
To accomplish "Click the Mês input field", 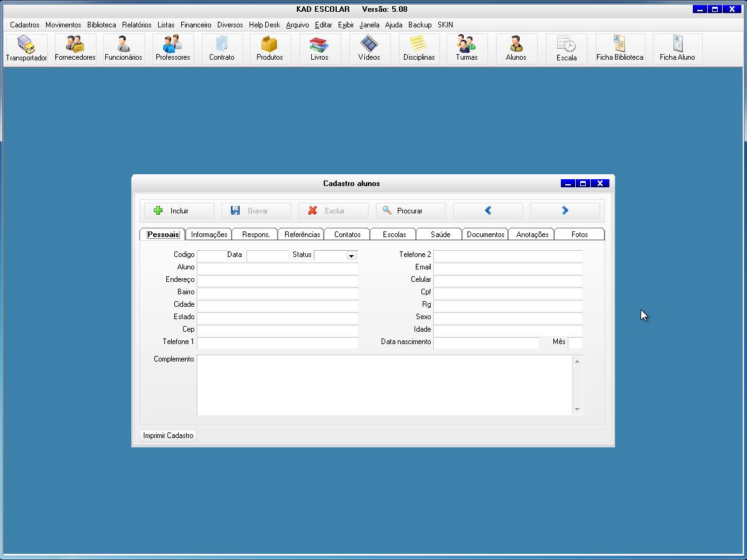I will pyautogui.click(x=575, y=342).
